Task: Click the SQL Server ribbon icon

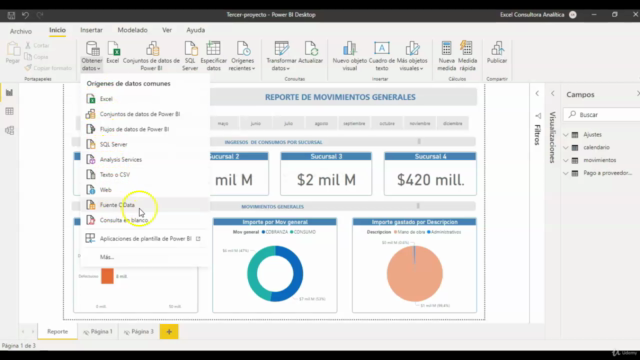Action: [190, 56]
